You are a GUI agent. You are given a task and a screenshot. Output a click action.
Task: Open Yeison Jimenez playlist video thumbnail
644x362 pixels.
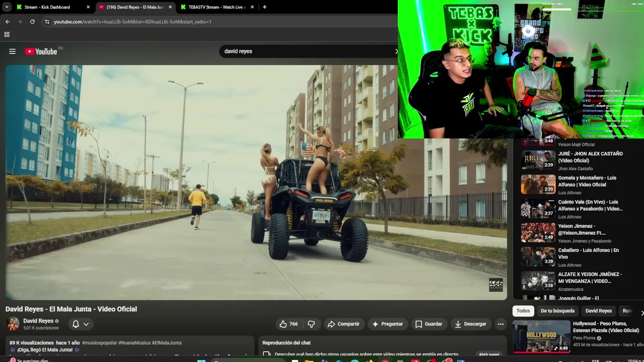tap(538, 233)
